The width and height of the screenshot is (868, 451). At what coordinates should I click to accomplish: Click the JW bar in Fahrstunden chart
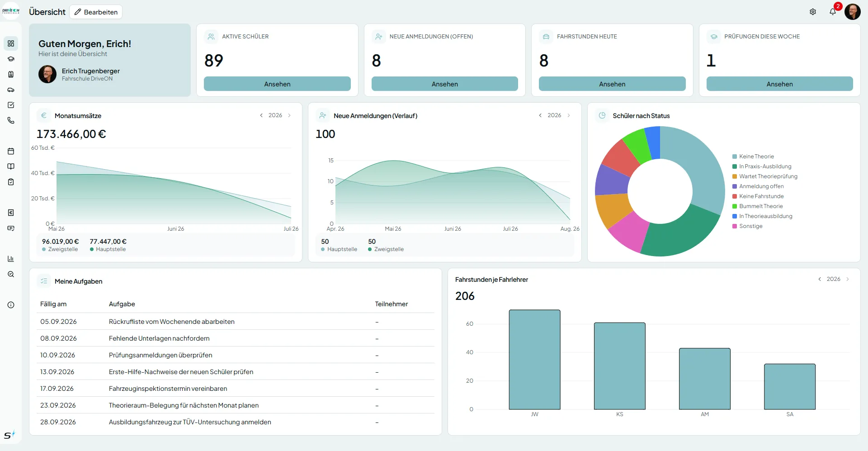pyautogui.click(x=535, y=360)
